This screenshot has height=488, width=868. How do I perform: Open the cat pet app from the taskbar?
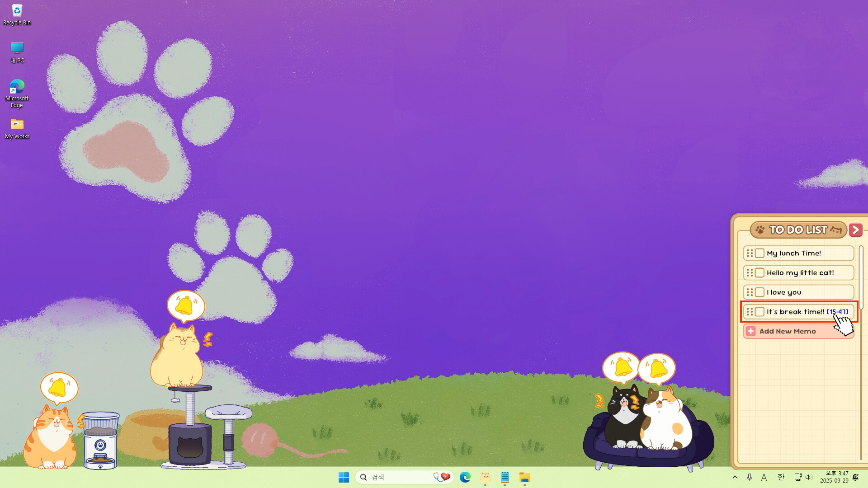pos(485,477)
